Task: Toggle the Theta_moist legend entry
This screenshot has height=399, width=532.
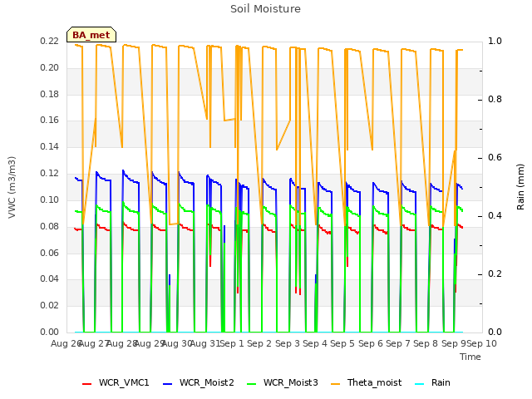Action: pyautogui.click(x=366, y=382)
